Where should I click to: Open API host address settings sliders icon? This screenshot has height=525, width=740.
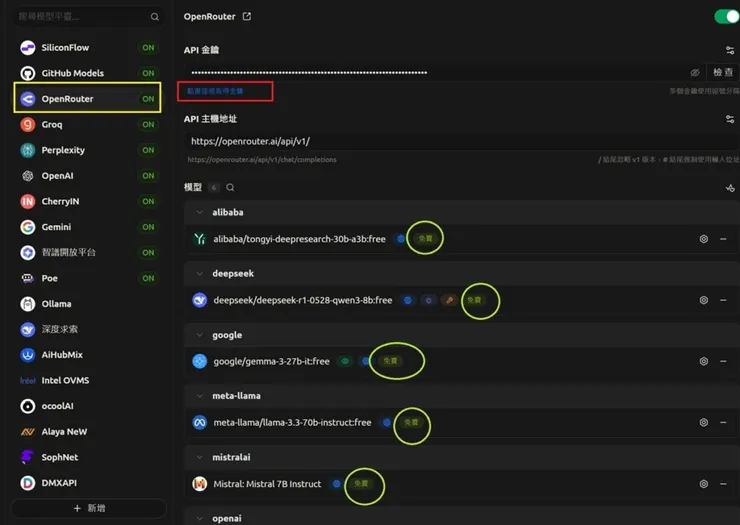[730, 119]
